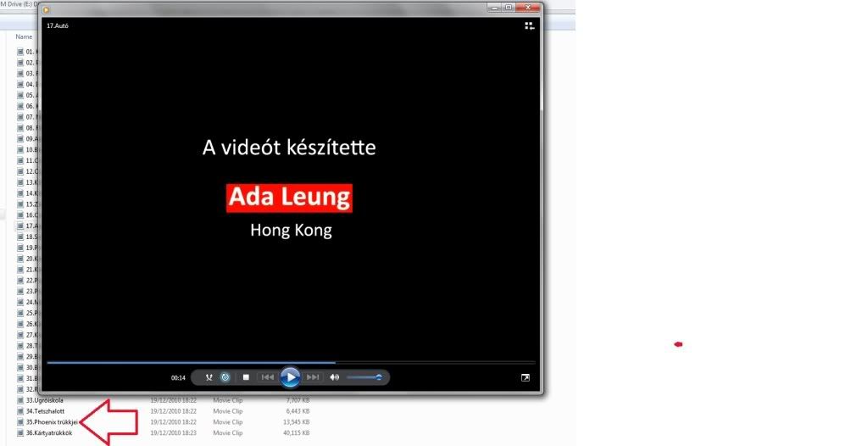Screen dimensions: 868x446
Task: Click file icon of row 22.P
Action: 20,281
